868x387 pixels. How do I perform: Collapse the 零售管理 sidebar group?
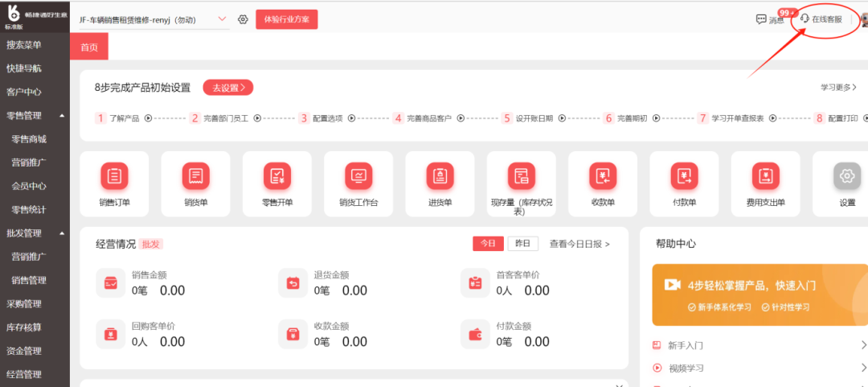[x=61, y=115]
